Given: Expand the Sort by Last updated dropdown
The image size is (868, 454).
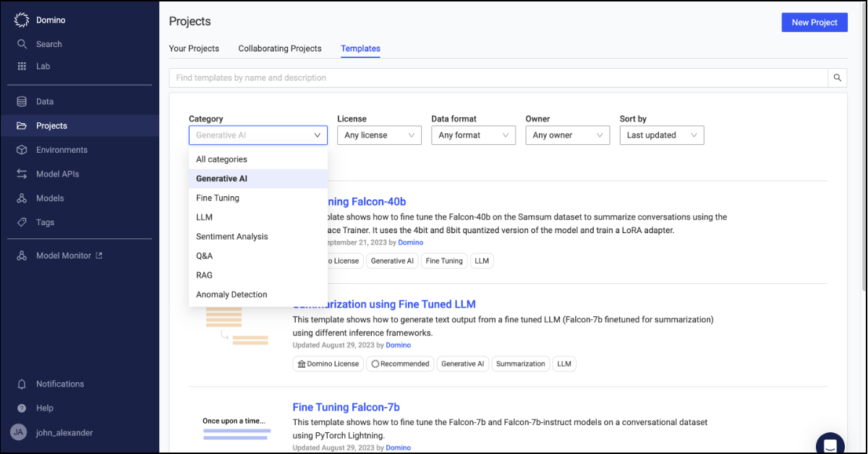Looking at the screenshot, I should pyautogui.click(x=662, y=135).
